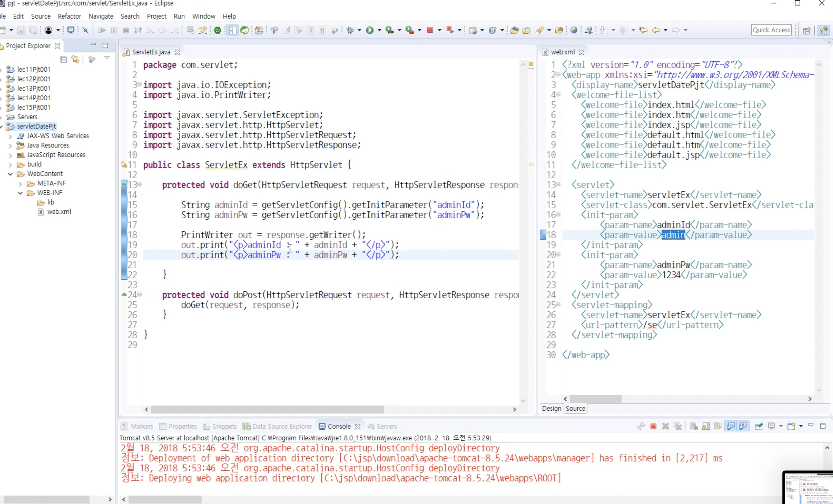
Task: Toggle Scroll Lock in Console toolbar
Action: (706, 426)
